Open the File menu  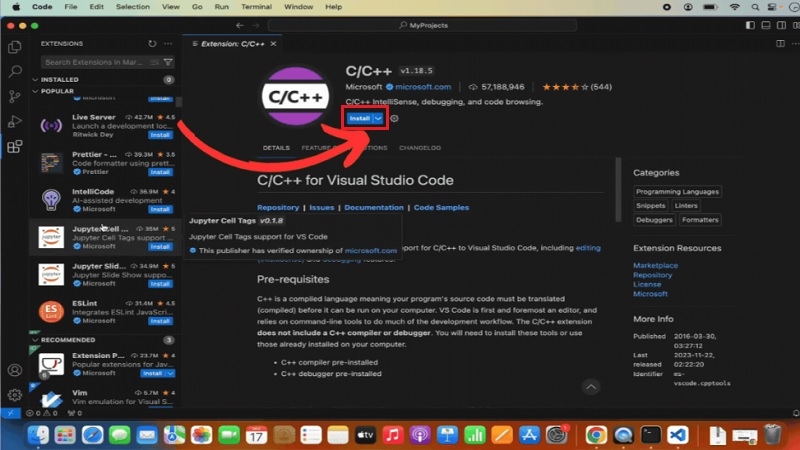tap(70, 7)
